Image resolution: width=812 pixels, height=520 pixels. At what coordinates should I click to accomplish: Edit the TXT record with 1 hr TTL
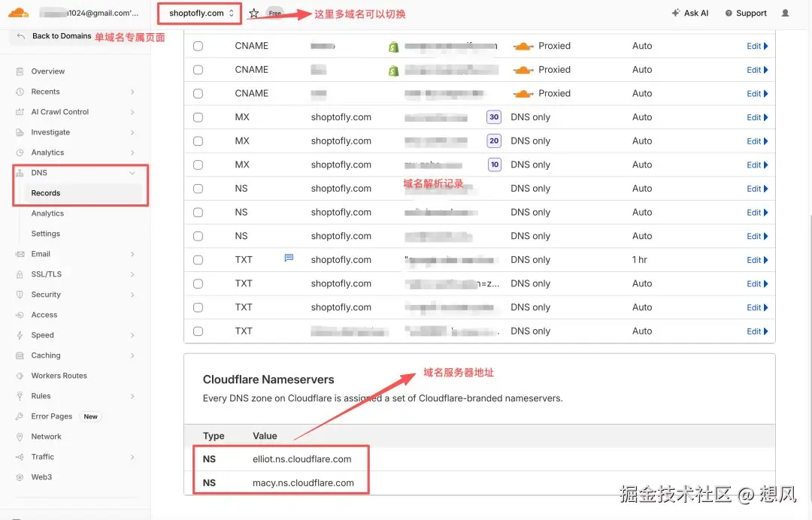757,260
